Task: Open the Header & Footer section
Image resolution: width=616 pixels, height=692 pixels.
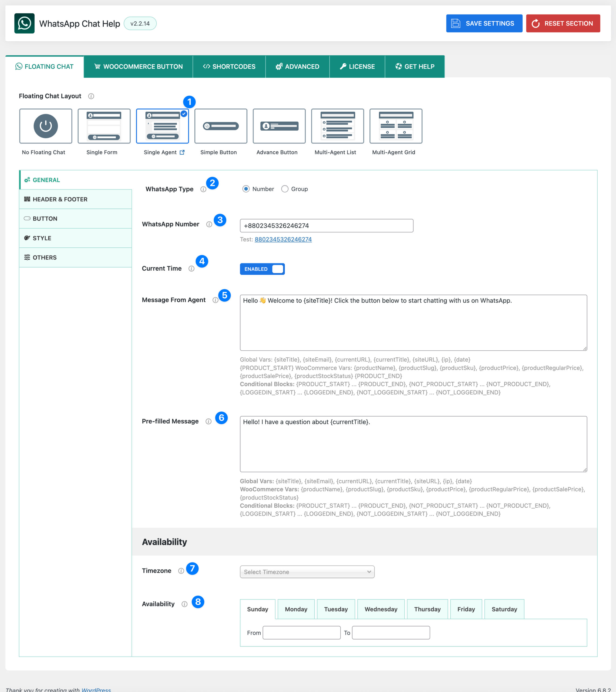Action: click(75, 199)
